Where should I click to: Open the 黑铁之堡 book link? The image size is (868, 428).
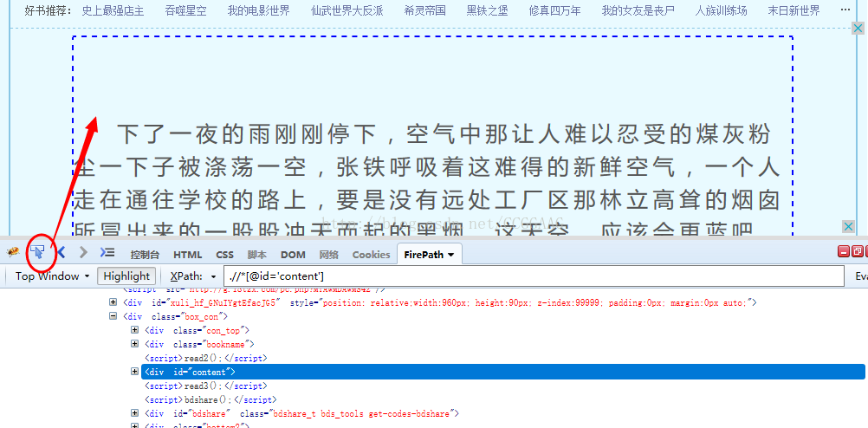coord(487,10)
